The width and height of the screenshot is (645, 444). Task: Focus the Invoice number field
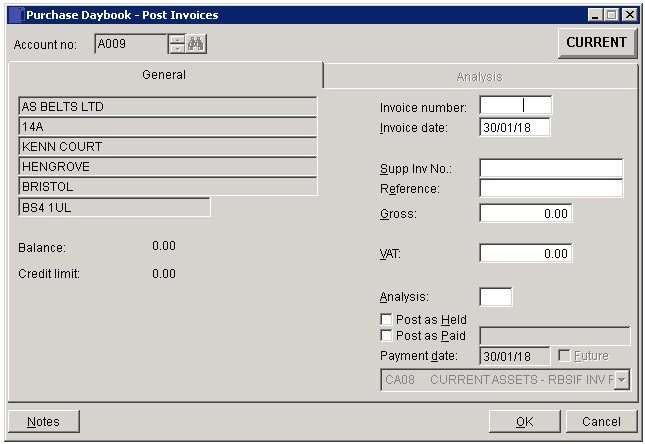[515, 106]
